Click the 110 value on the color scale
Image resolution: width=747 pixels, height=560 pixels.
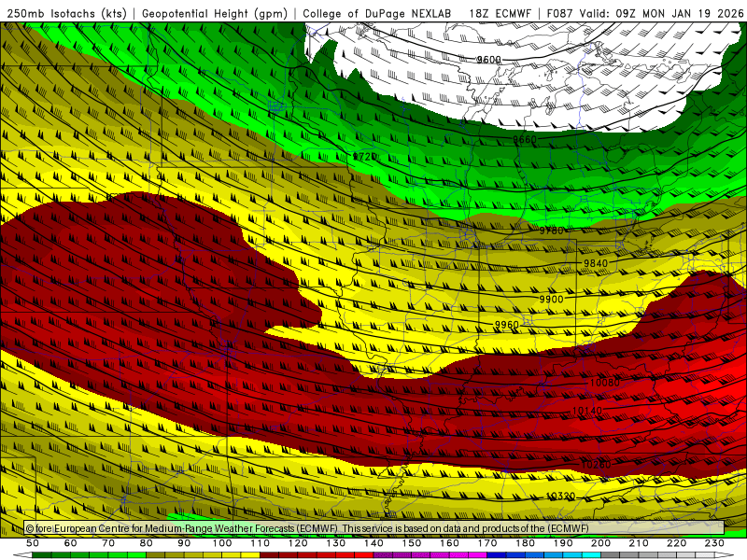[261, 543]
